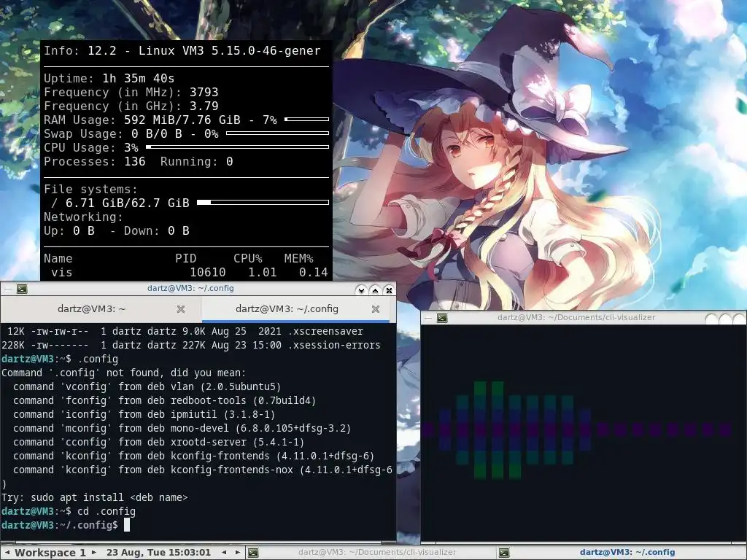Viewport: 747px width, 560px height.
Task: Click the 'mconfig' from mono-devel line
Action: click(x=182, y=428)
